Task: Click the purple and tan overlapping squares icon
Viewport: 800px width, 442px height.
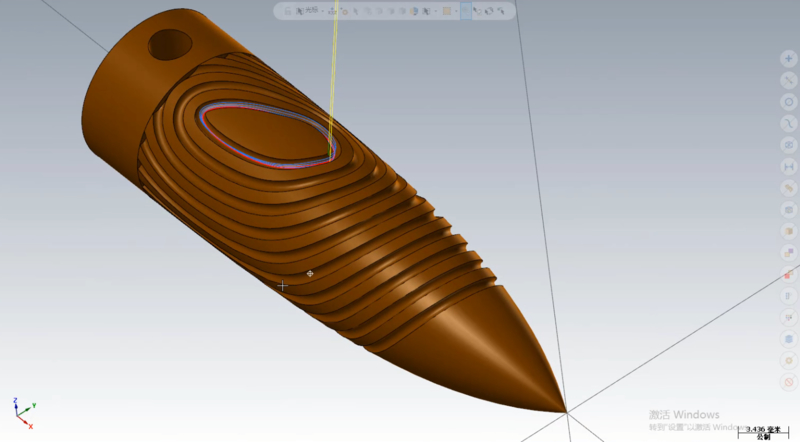Action: [789, 253]
